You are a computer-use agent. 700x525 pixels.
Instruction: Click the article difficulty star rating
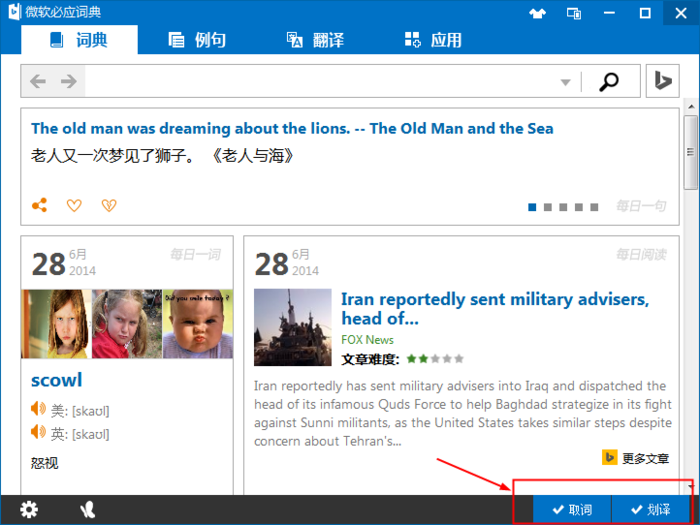coord(435,358)
